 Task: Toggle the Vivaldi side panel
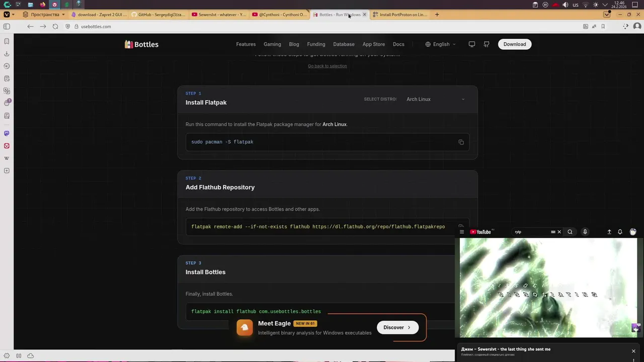pos(7,26)
